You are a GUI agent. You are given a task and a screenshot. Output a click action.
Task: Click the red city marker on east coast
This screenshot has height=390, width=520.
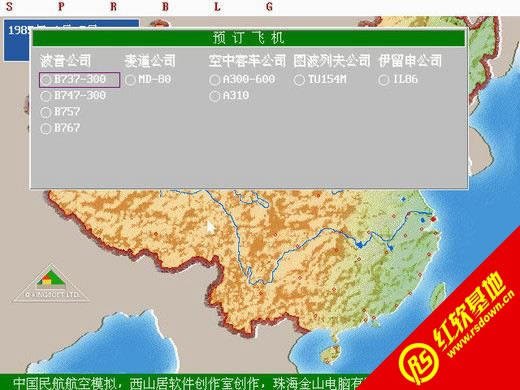(433, 219)
